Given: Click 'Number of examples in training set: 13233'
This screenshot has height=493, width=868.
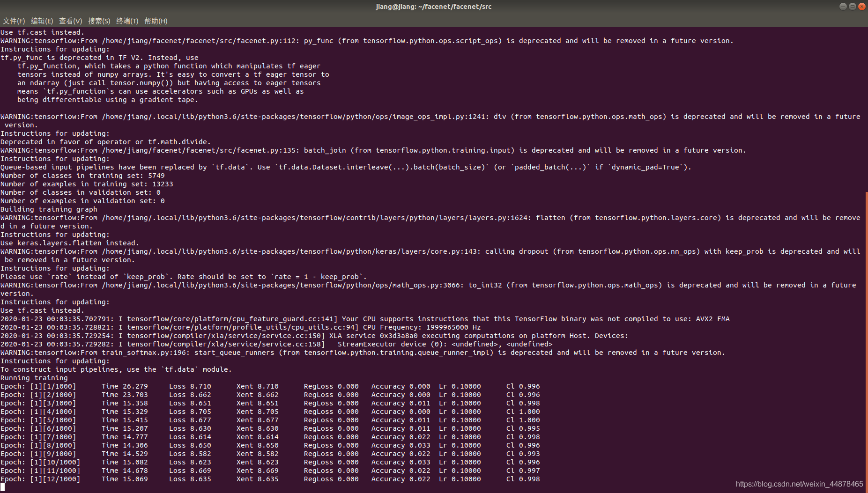Looking at the screenshot, I should point(87,184).
